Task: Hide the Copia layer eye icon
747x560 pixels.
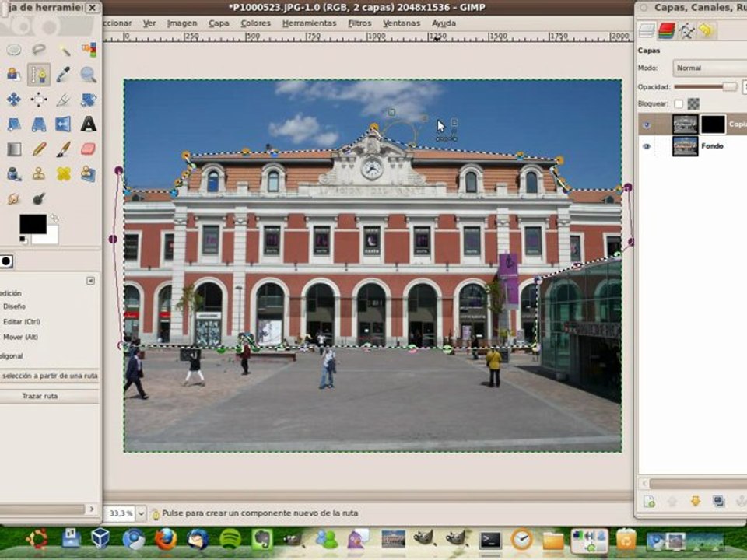Action: click(646, 124)
